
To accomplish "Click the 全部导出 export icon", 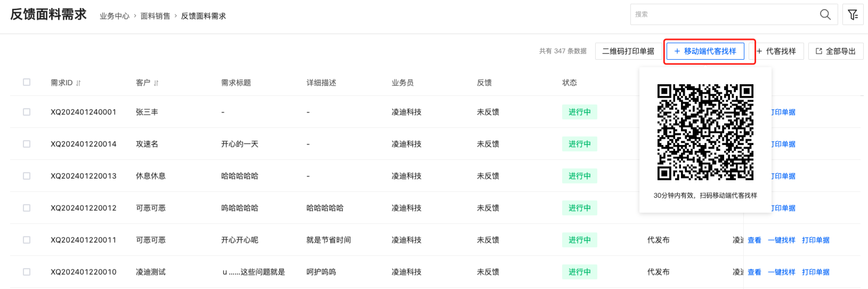I will pos(819,51).
